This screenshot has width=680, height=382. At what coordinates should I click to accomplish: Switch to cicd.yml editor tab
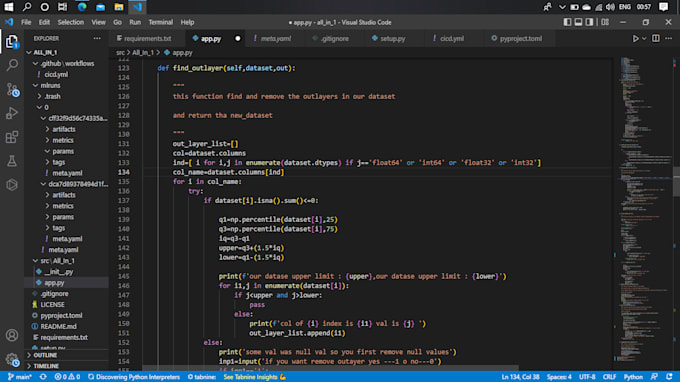[452, 39]
